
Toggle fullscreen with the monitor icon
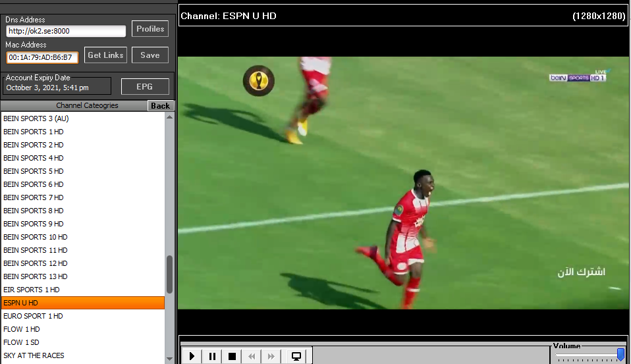click(x=296, y=356)
